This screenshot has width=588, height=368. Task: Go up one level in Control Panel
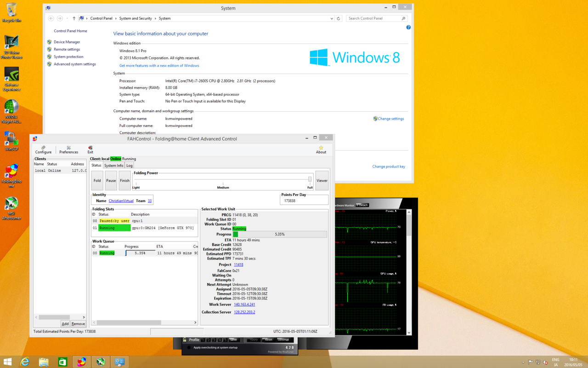(x=74, y=18)
